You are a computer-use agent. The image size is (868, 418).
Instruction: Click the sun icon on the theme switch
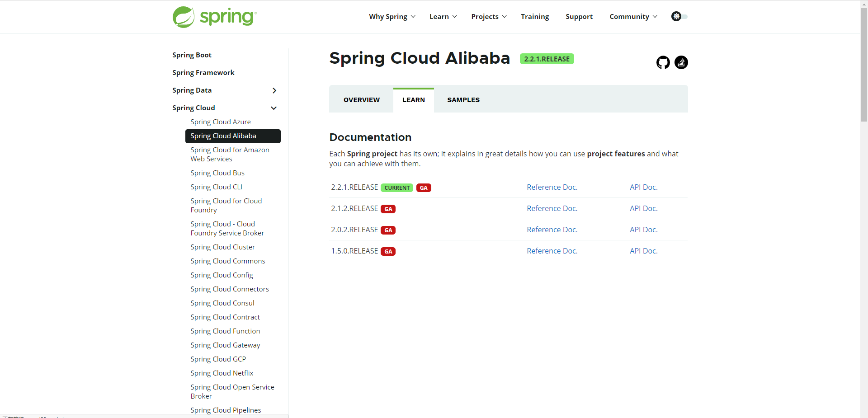tap(676, 16)
